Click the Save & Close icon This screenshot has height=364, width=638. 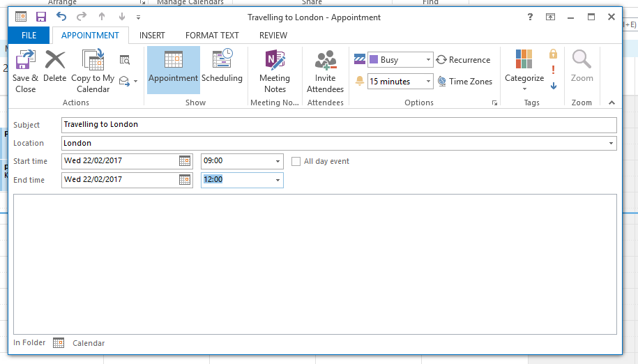(25, 60)
